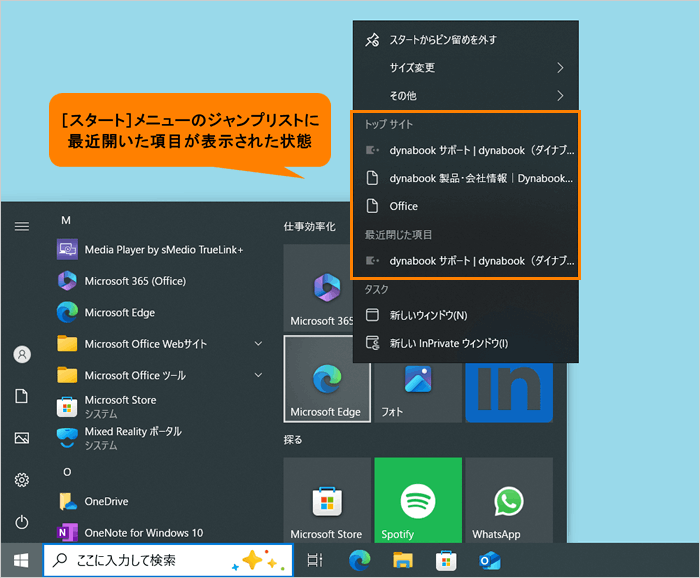
Task: Choose サイズ変更 in the context menu
Action: (466, 67)
